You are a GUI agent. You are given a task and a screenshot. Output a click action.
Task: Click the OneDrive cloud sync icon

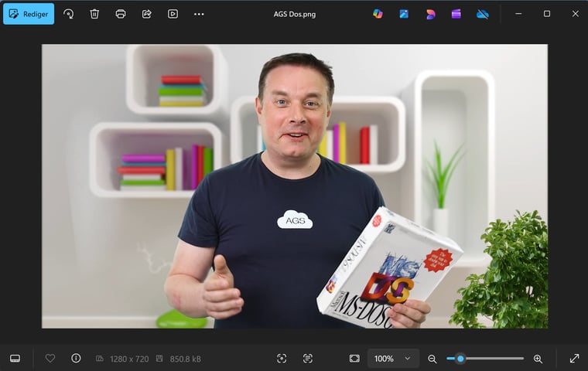tap(482, 14)
